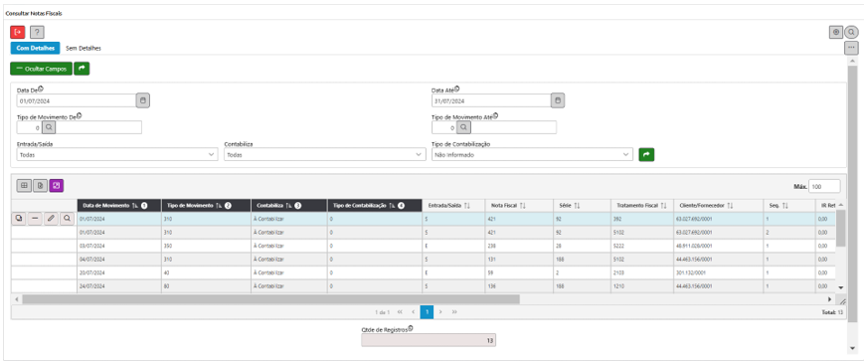868x364 pixels.
Task: Click the copy record icon in first row
Action: [x=19, y=219]
